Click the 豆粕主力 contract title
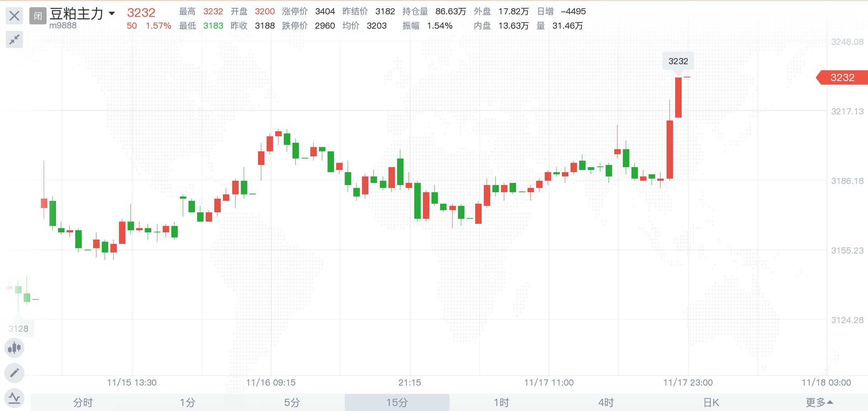Viewport: 868px width, 411px height. (76, 14)
